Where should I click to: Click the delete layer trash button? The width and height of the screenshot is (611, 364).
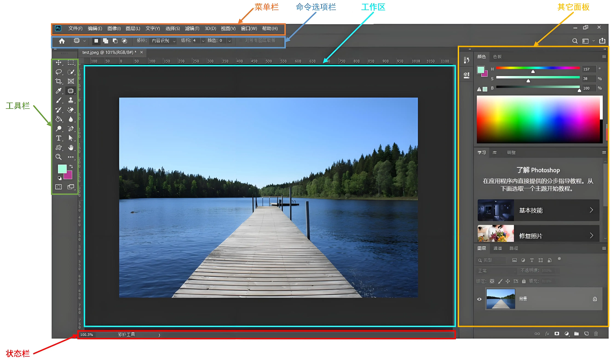(x=596, y=334)
